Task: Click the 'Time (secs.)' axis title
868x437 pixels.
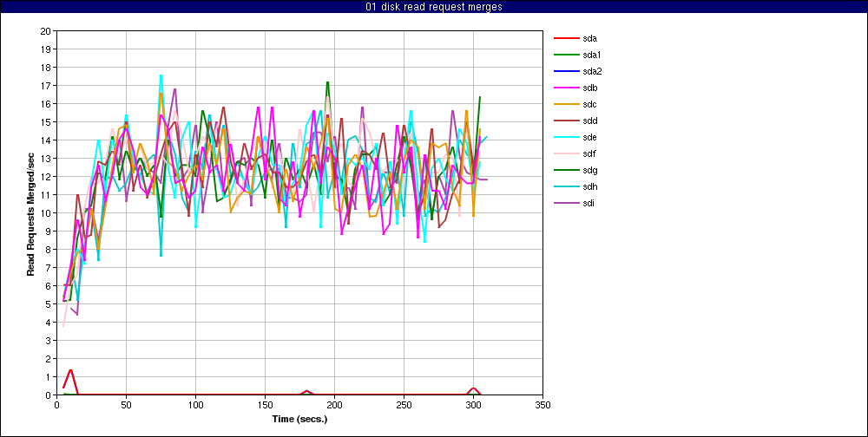Action: click(x=299, y=419)
